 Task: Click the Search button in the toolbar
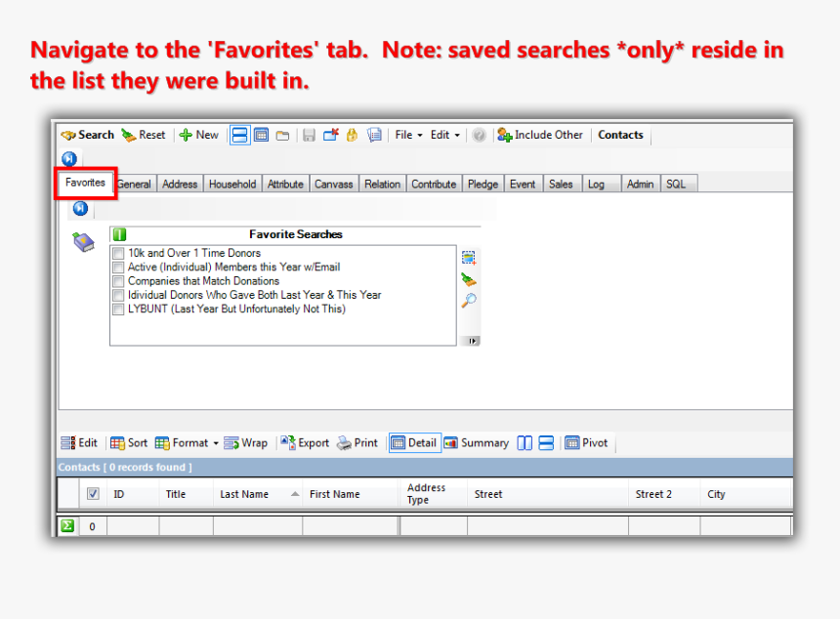coord(87,135)
